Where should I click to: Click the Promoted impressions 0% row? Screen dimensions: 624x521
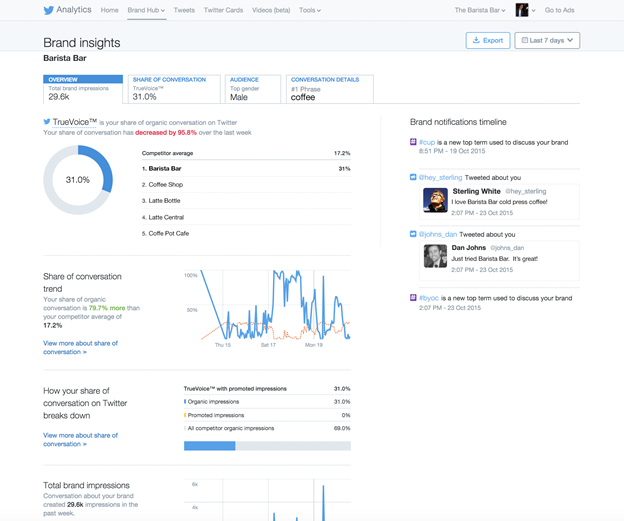(267, 415)
